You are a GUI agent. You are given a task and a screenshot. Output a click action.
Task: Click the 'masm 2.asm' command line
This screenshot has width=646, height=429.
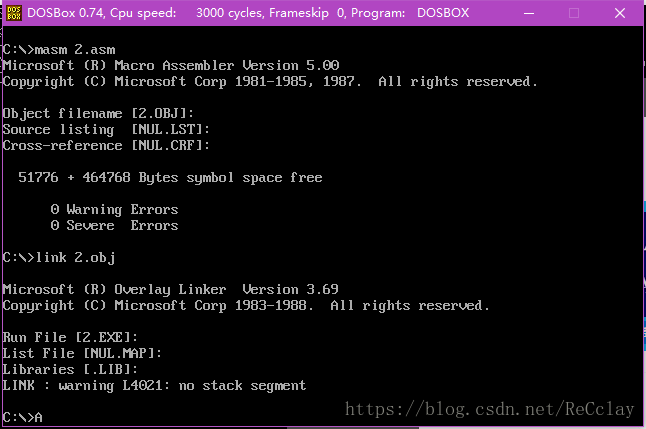[59, 50]
